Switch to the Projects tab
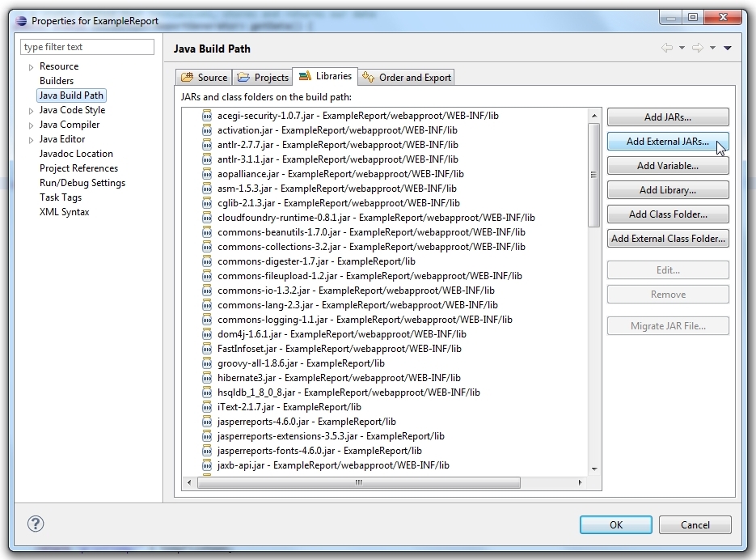The width and height of the screenshot is (756, 560). 263,77
